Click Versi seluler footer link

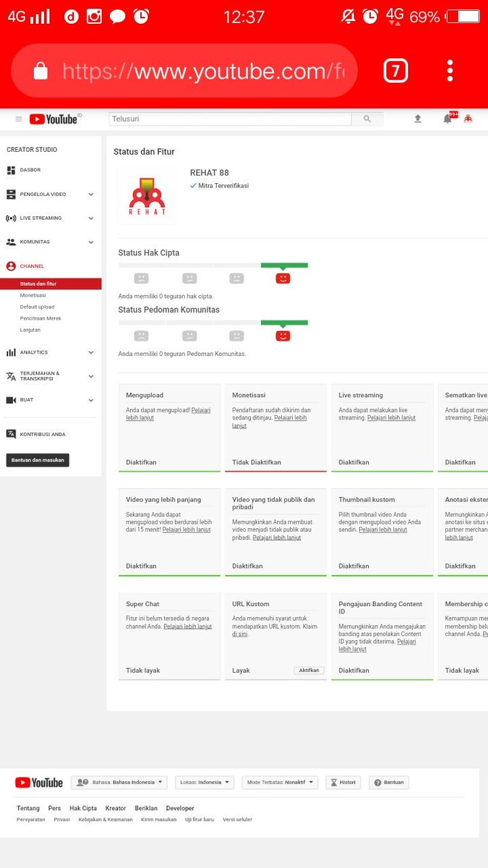click(x=238, y=820)
